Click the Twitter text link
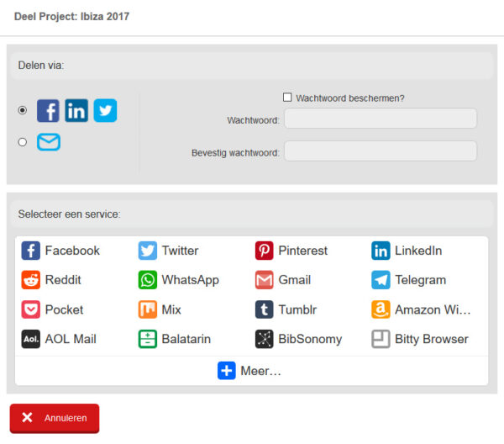Screen dimensions: 504x444 [x=180, y=251]
